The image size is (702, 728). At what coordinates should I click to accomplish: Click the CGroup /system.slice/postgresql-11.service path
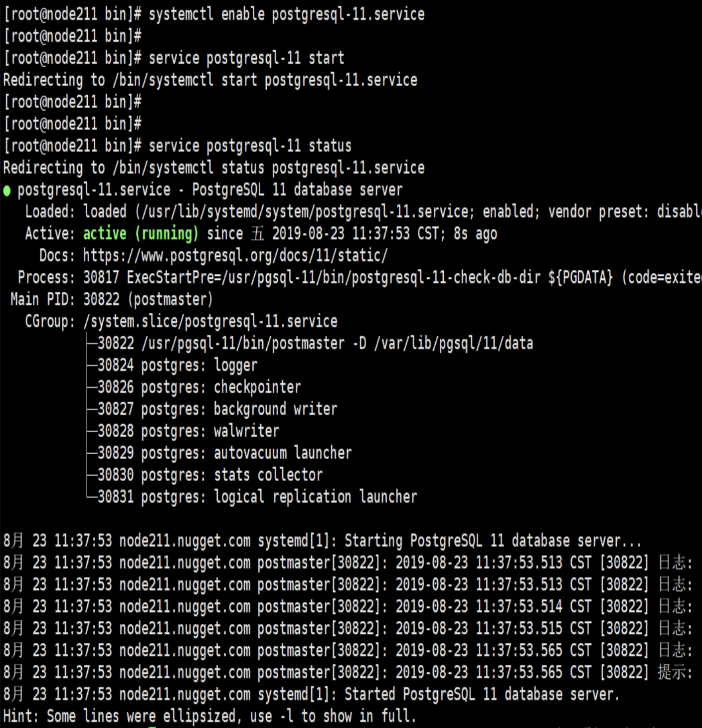click(x=210, y=322)
